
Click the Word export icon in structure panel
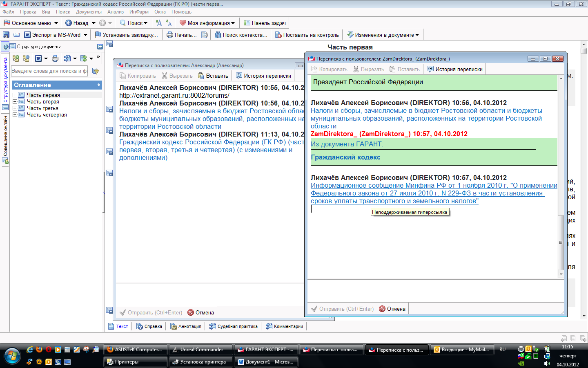point(38,58)
